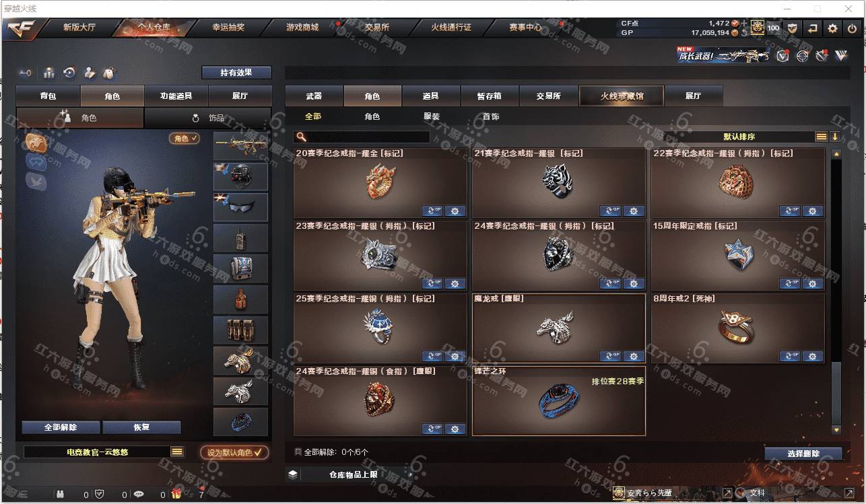Click the 选择删除 button
This screenshot has height=504, width=866.
tap(803, 454)
